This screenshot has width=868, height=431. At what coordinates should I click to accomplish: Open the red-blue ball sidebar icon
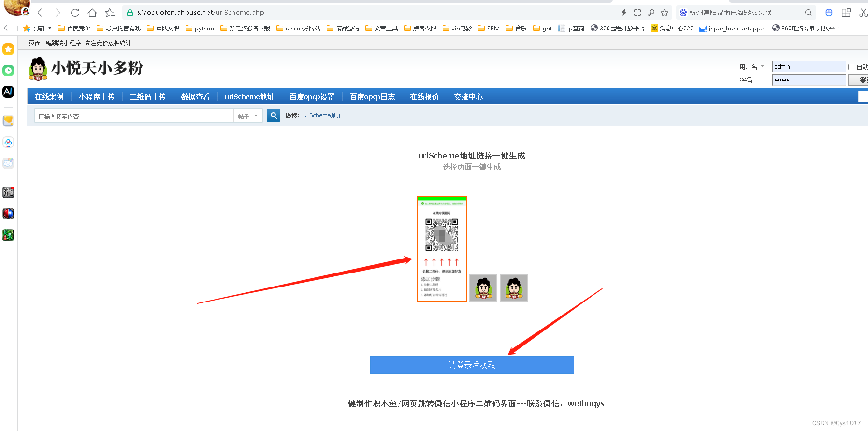8,214
